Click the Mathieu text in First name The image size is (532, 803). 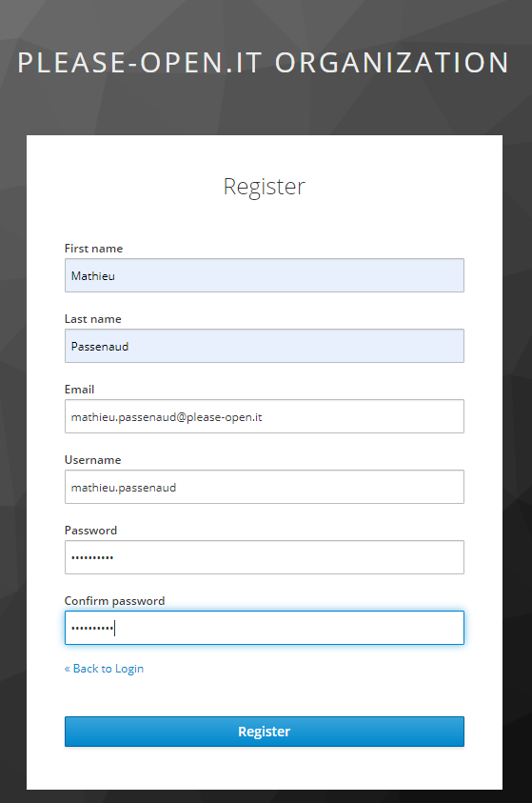click(93, 276)
